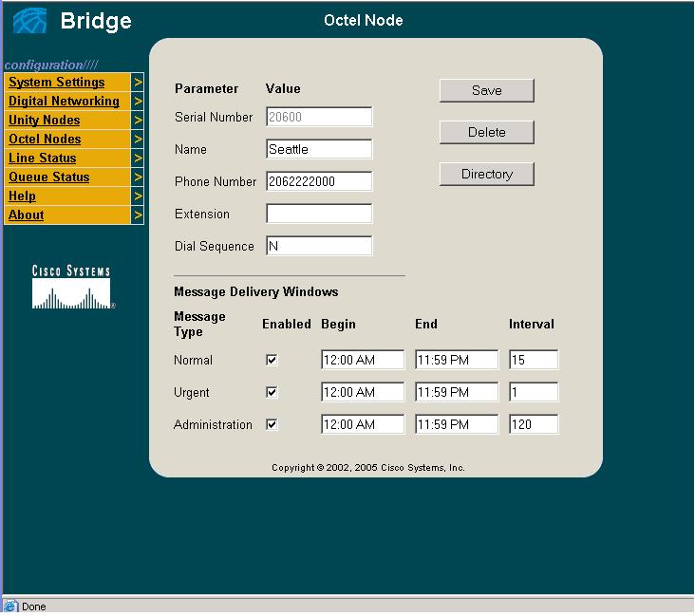The image size is (695, 616).
Task: Go to the Unity Nodes page
Action: pos(45,121)
